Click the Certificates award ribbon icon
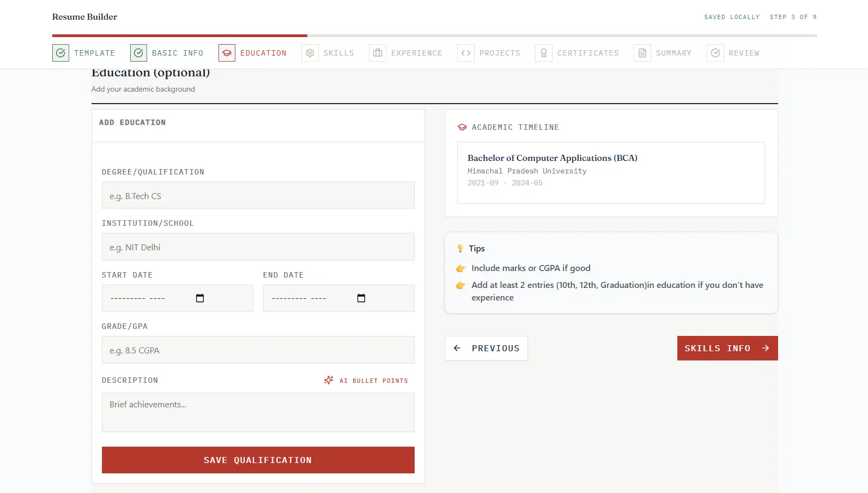The height and width of the screenshot is (493, 868). [544, 53]
